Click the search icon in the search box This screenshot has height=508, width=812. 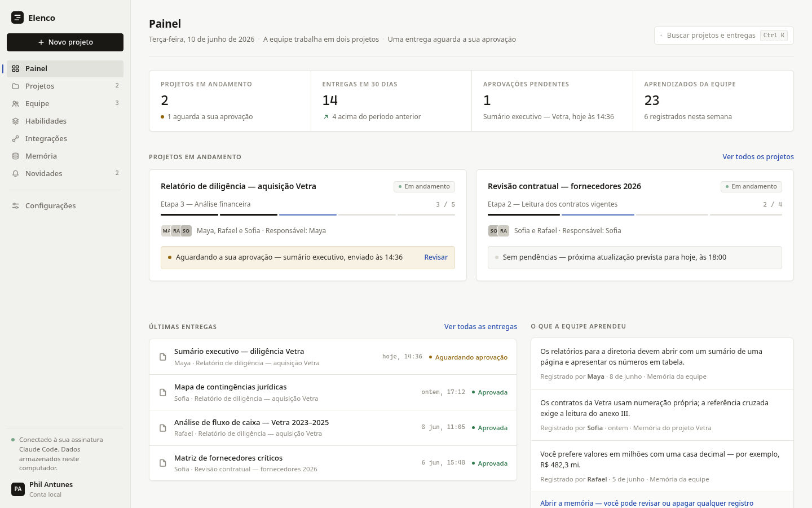pyautogui.click(x=661, y=36)
